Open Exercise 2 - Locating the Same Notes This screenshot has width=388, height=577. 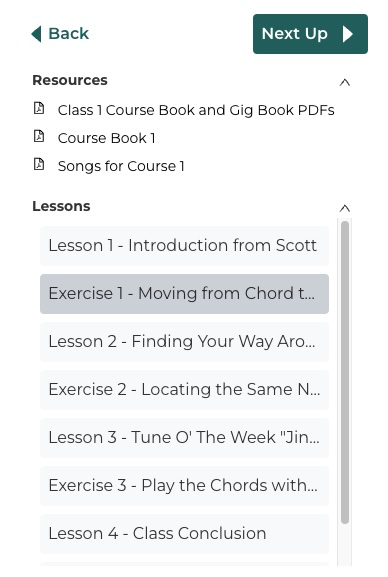coord(184,390)
